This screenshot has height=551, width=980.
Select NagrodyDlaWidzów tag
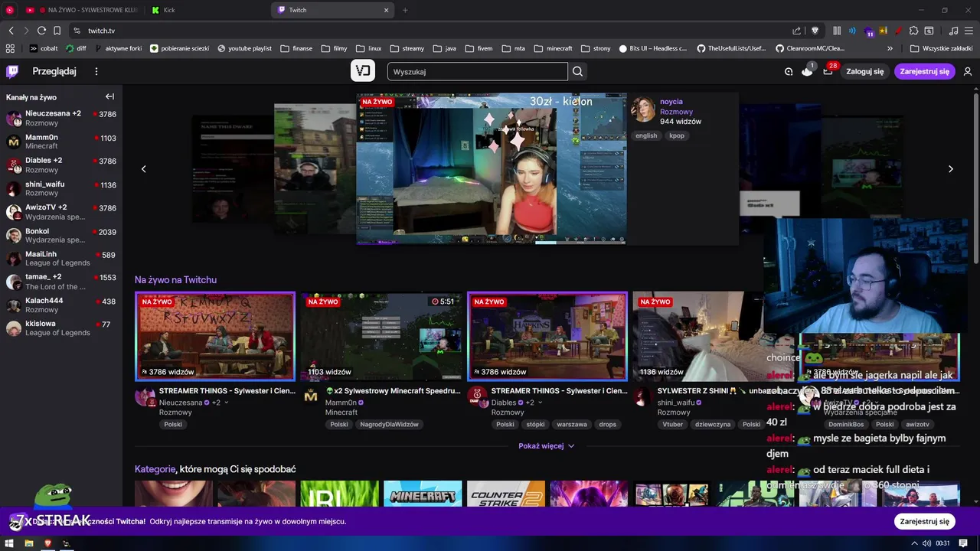(x=390, y=424)
